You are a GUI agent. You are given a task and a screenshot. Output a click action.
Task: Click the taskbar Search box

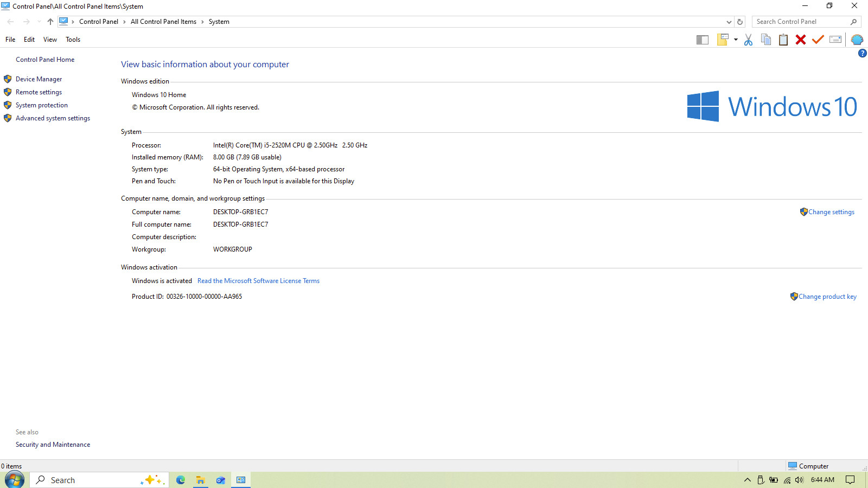(99, 480)
